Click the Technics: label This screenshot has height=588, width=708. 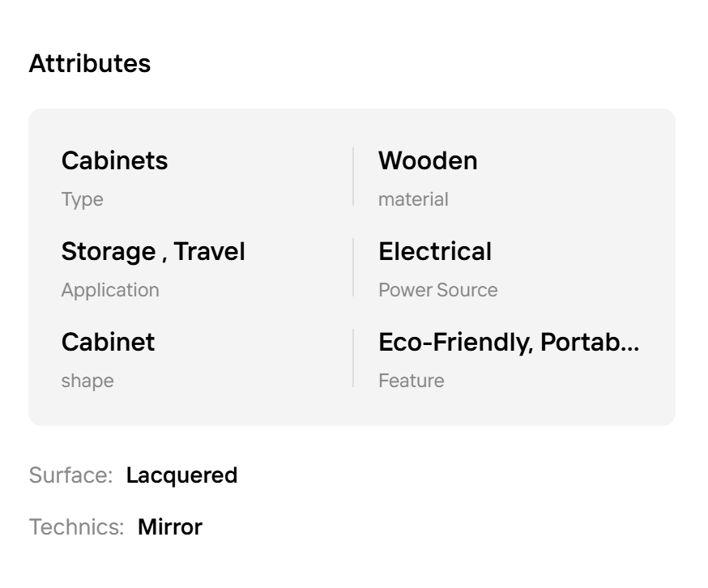(x=76, y=526)
